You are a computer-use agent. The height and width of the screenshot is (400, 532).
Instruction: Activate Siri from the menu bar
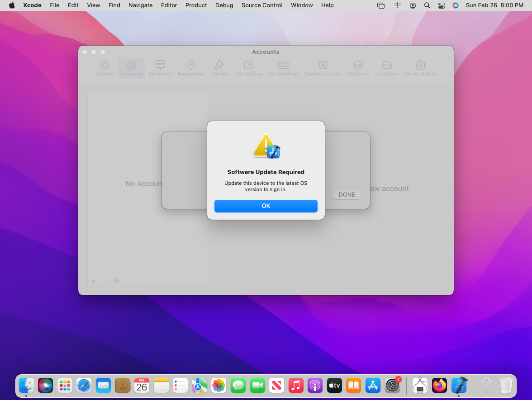click(456, 5)
